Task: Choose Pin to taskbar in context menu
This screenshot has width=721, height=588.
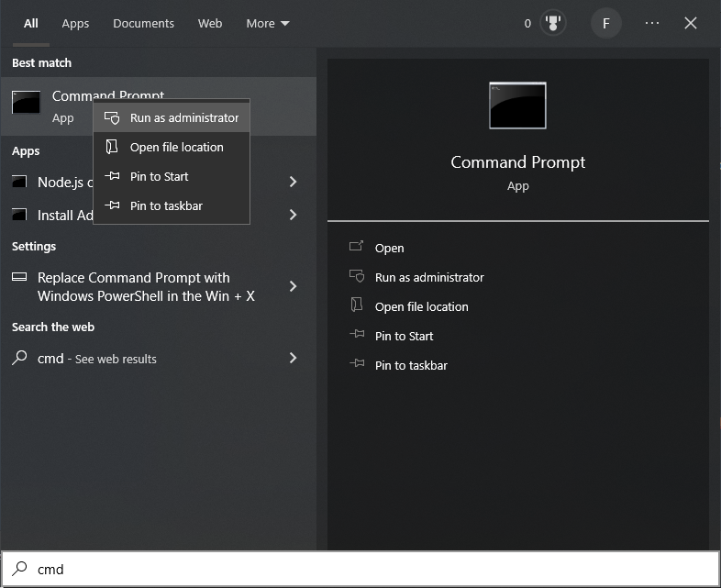Action: (x=172, y=206)
